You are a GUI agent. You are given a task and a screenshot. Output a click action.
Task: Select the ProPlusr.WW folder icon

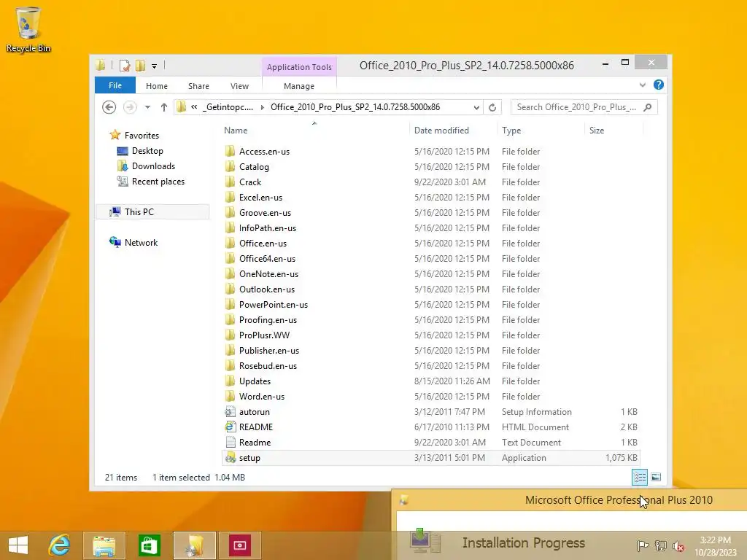(x=230, y=335)
